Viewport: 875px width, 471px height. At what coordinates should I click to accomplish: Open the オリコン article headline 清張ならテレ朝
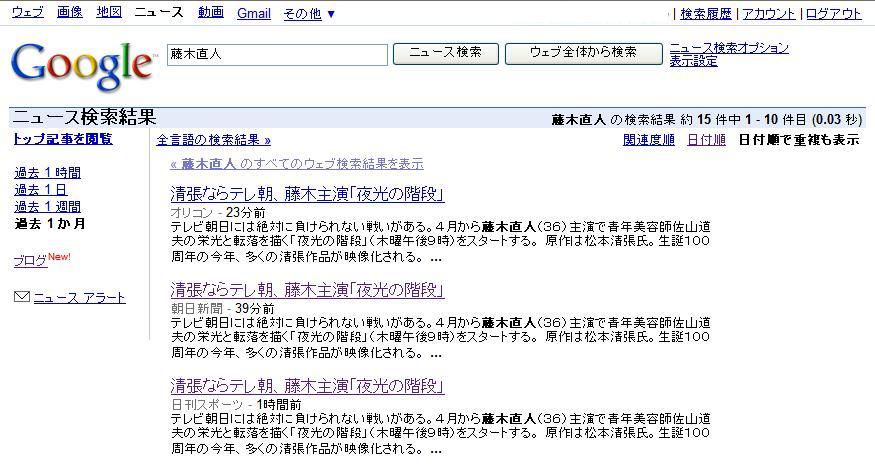click(307, 194)
